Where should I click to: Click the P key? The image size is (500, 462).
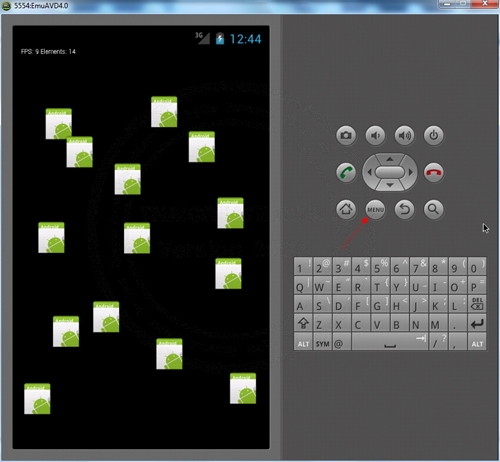[477, 285]
